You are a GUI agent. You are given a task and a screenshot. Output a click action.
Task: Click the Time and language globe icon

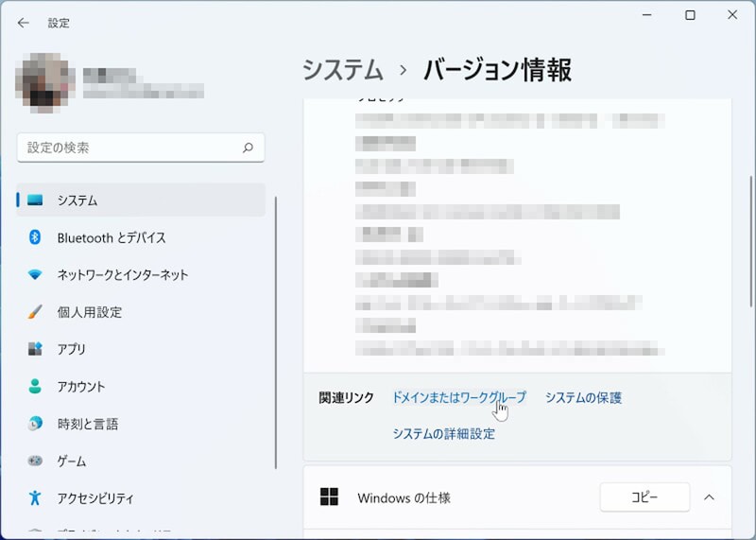click(35, 424)
